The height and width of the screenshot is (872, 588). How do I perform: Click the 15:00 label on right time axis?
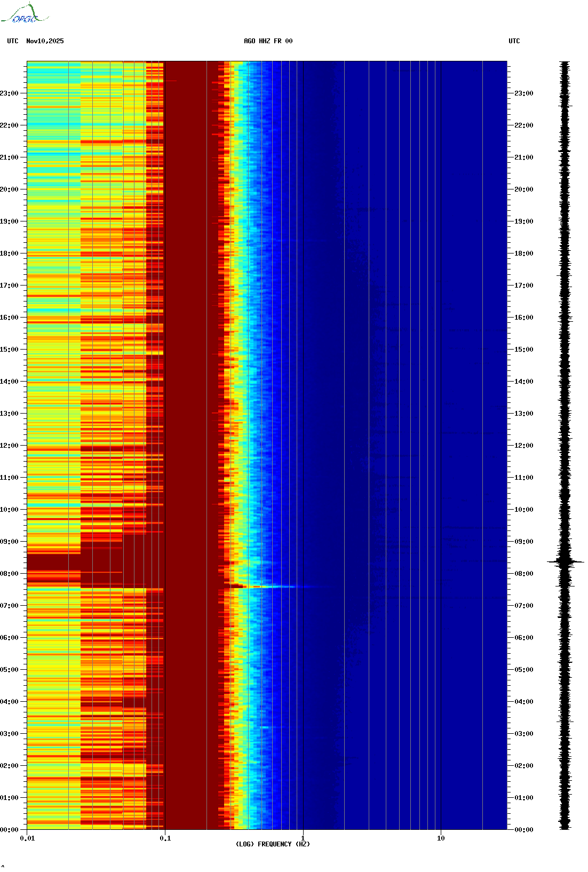point(523,350)
